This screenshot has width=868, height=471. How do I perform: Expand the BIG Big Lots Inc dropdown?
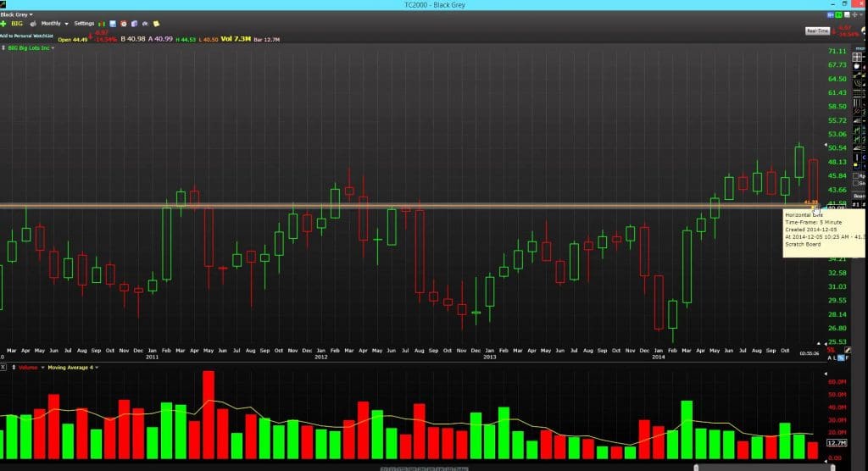click(x=31, y=48)
